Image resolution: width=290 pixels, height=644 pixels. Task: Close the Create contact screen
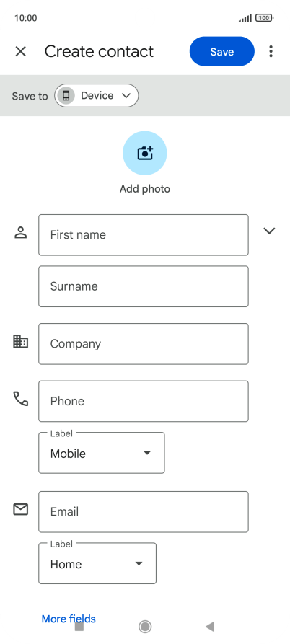[x=20, y=51]
